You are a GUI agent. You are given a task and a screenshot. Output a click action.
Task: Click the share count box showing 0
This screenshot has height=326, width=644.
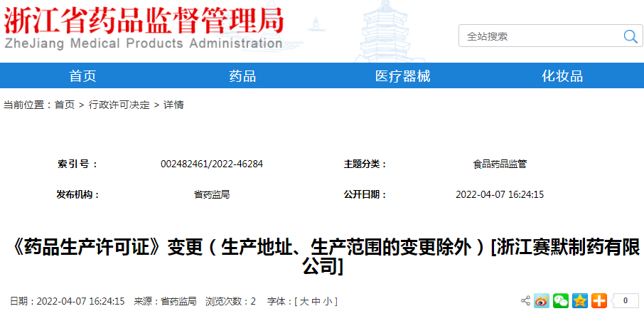[625, 301]
